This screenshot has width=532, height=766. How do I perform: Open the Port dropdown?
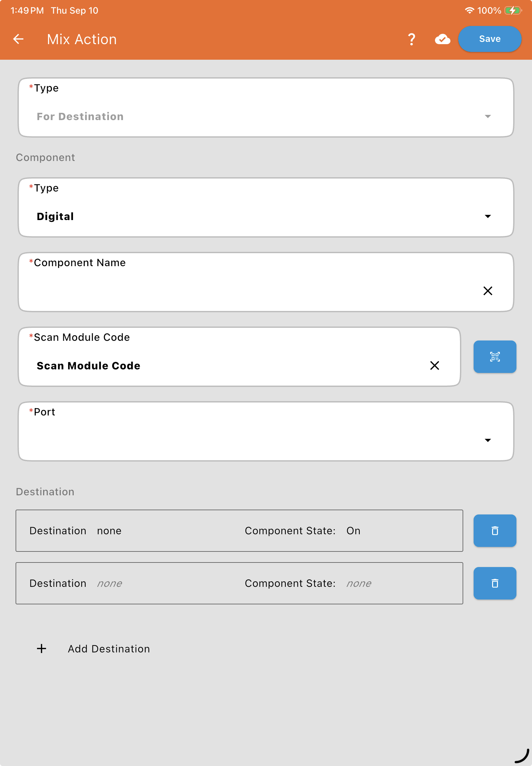266,431
